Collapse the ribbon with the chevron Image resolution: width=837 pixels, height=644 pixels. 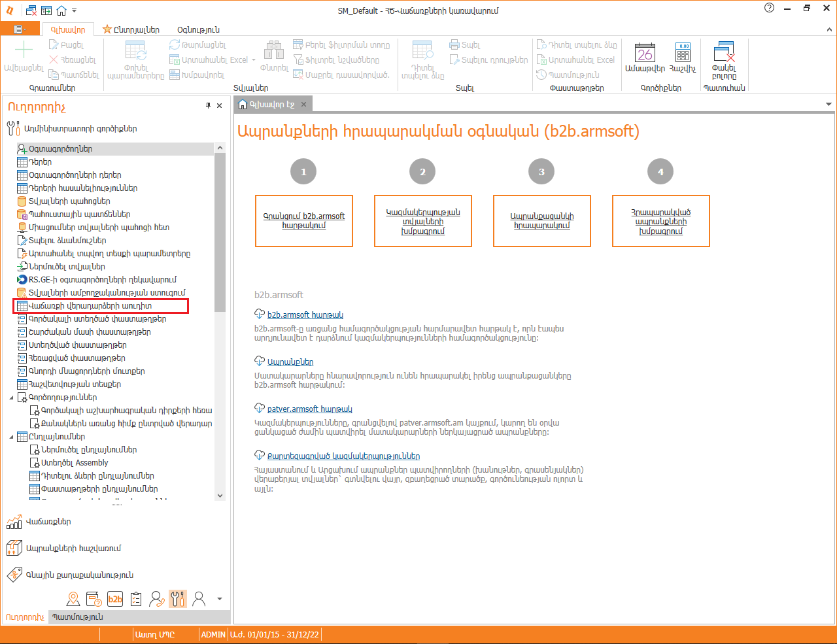click(x=829, y=29)
